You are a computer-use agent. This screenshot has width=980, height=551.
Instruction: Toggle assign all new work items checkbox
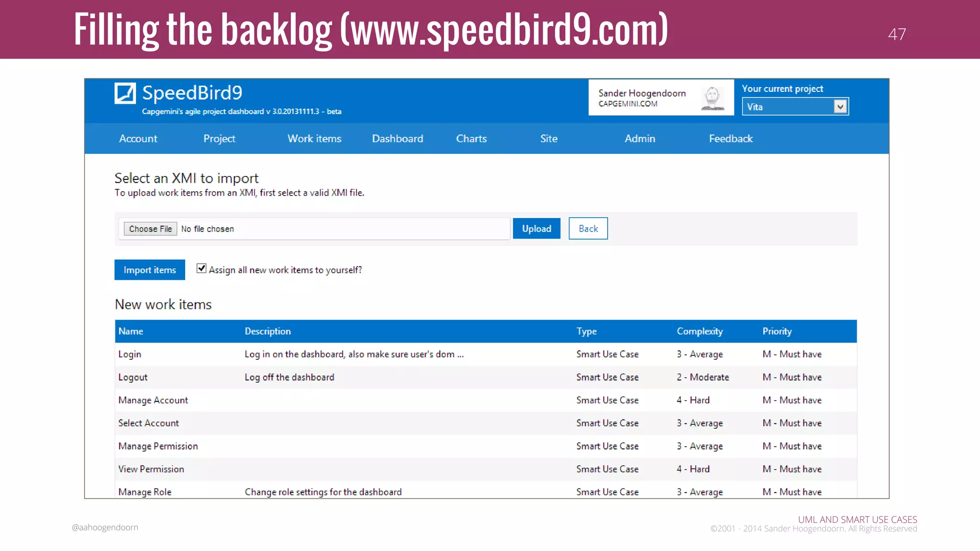click(201, 269)
